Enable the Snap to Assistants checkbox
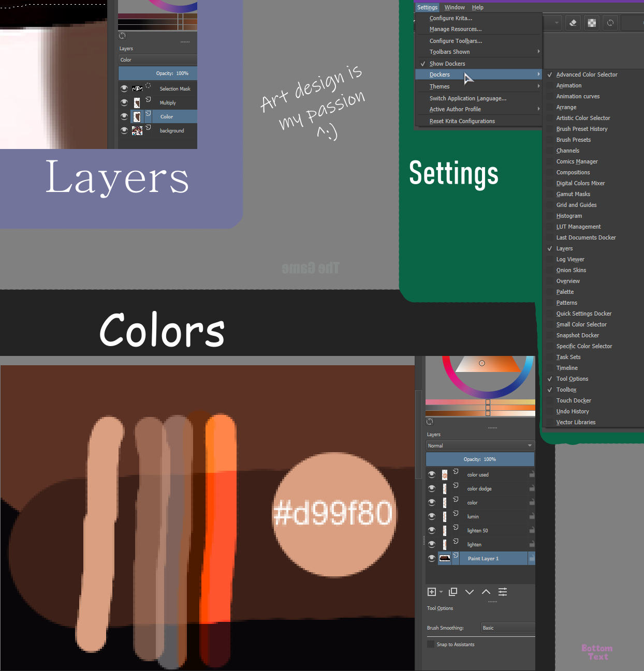The height and width of the screenshot is (671, 644). (431, 644)
